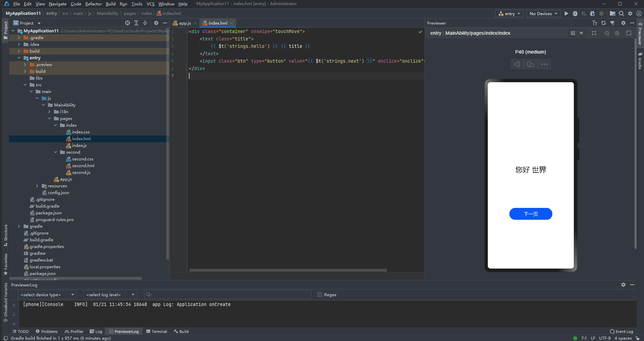644x341 pixels.
Task: Expand the resources folder
Action: 37,186
